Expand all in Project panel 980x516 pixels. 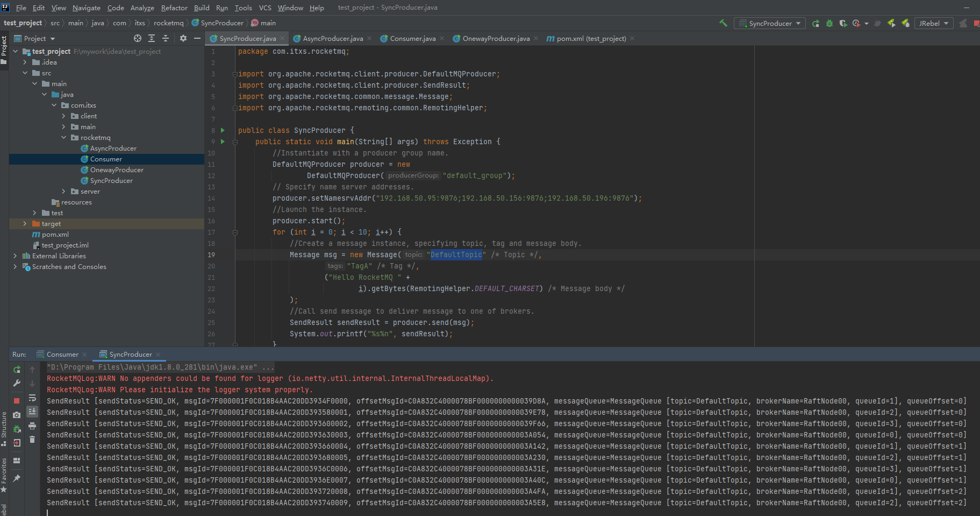tap(152, 38)
